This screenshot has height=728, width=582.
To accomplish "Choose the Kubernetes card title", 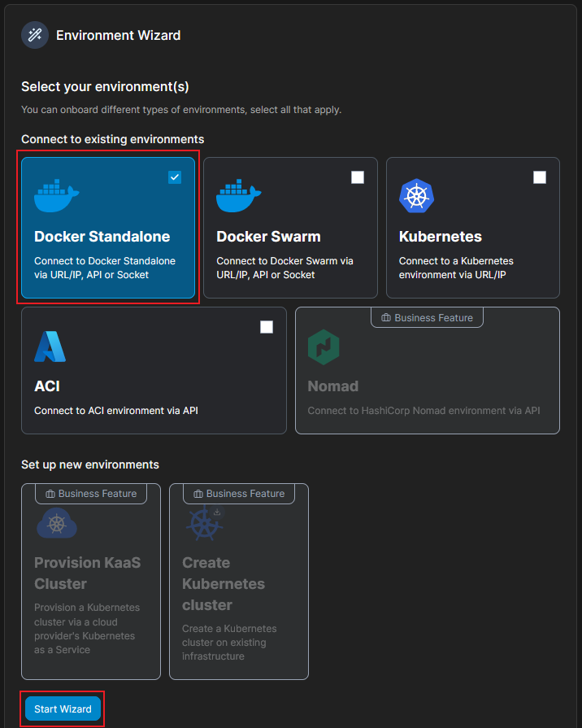I will pyautogui.click(x=441, y=237).
